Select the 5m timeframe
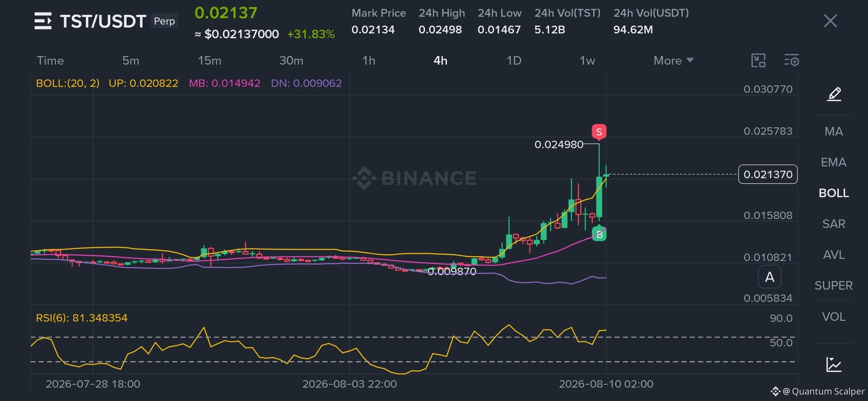Viewport: 868px width, 401px height. pyautogui.click(x=131, y=61)
